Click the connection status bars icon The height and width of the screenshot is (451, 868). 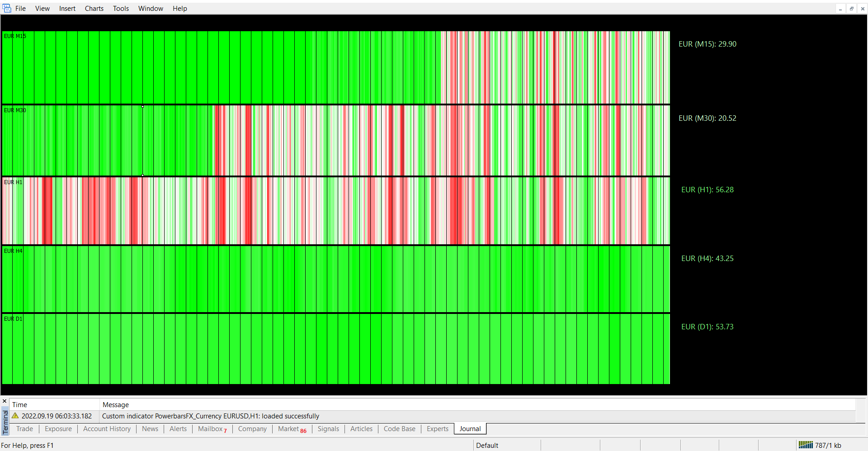tap(805, 445)
